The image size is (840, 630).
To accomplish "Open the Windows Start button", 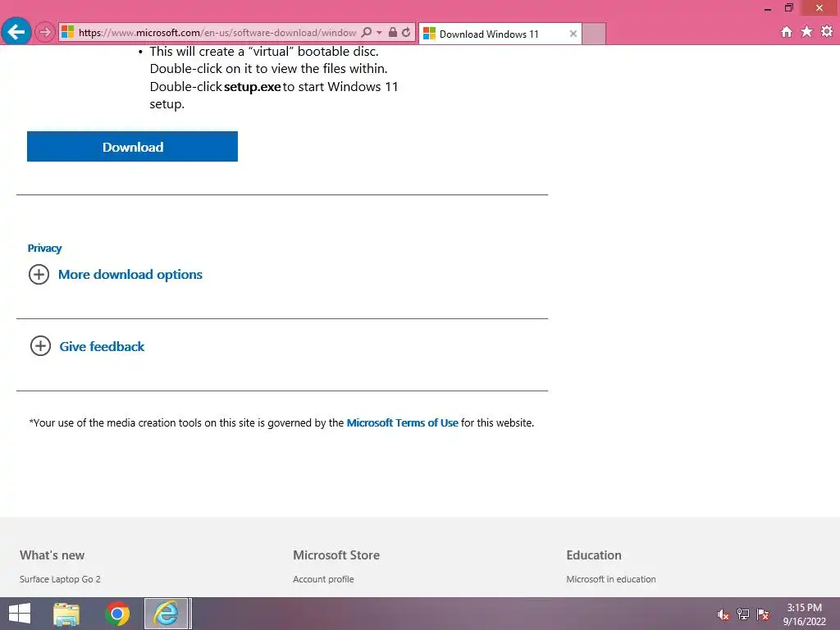I will coord(20,614).
